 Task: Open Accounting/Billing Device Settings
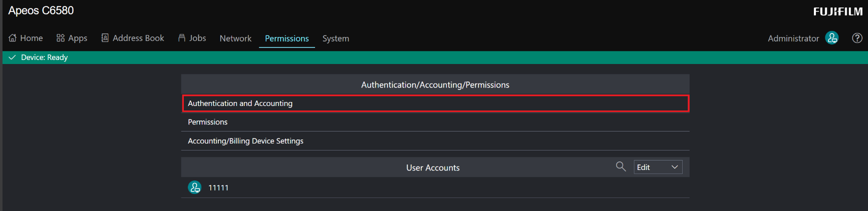tap(245, 141)
